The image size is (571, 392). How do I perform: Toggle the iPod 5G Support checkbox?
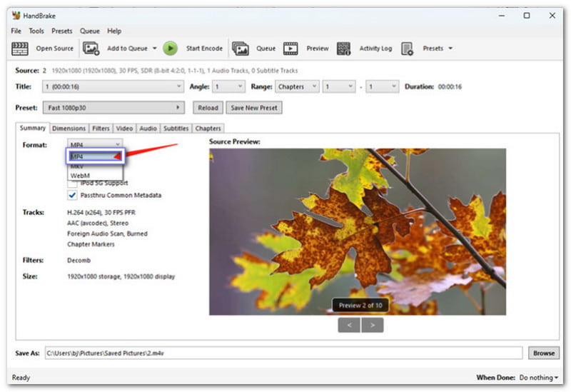click(72, 184)
